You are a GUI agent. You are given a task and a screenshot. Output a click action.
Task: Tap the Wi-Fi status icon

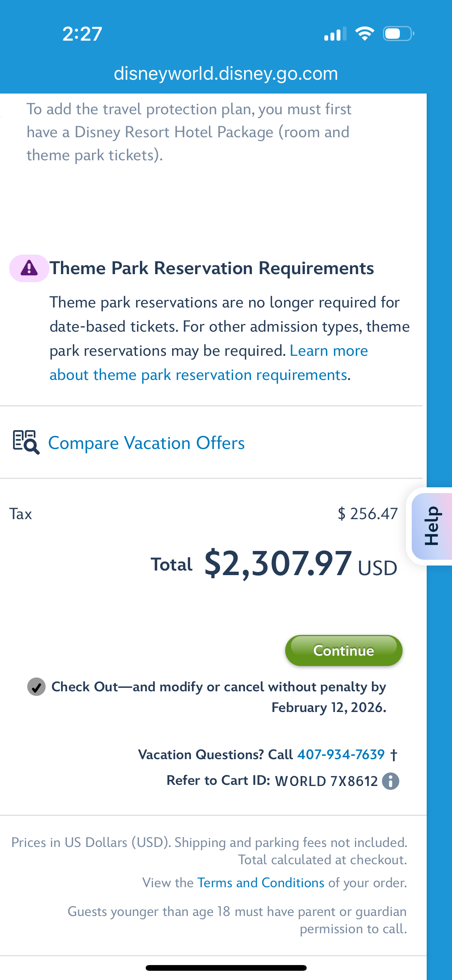[365, 34]
